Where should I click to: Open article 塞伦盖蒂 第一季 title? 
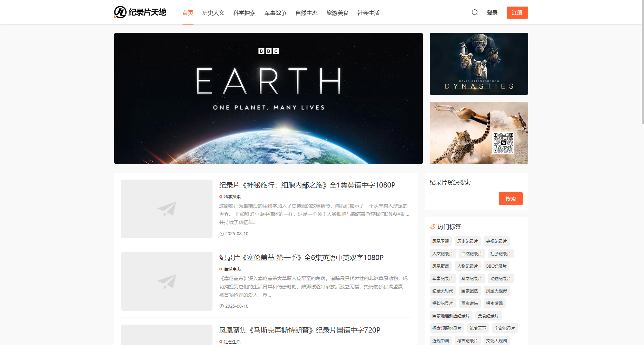click(301, 258)
